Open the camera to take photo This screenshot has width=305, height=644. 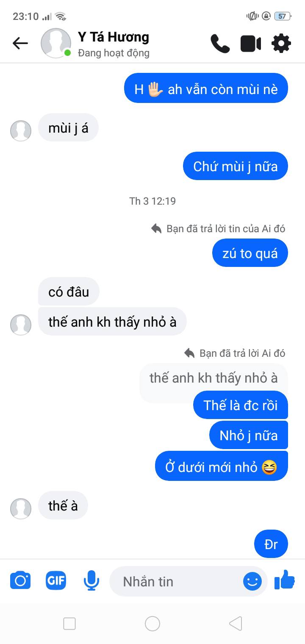tap(20, 580)
